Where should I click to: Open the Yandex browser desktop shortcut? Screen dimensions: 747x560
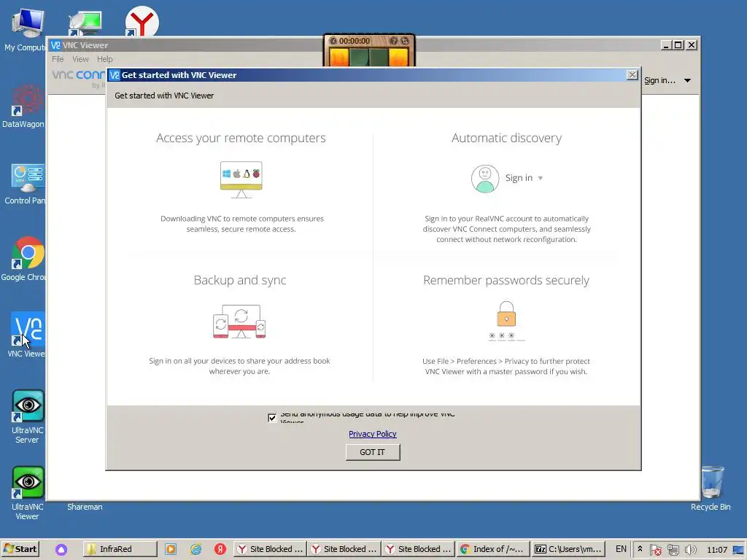(x=142, y=21)
